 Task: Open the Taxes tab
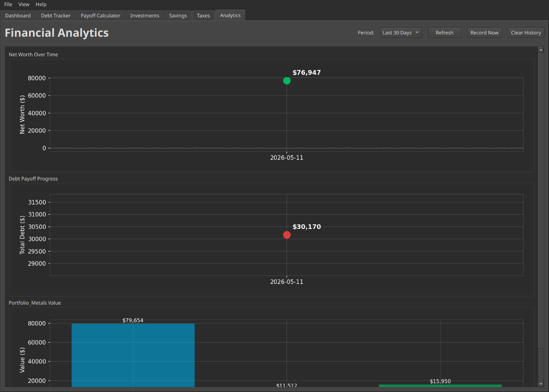coord(204,15)
